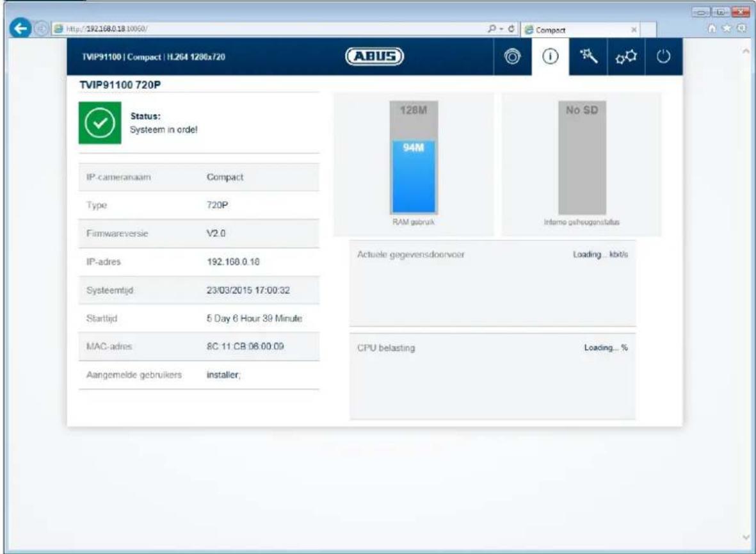The width and height of the screenshot is (756, 554).
Task: Click the IP-cameranaam label
Action: pos(118,177)
